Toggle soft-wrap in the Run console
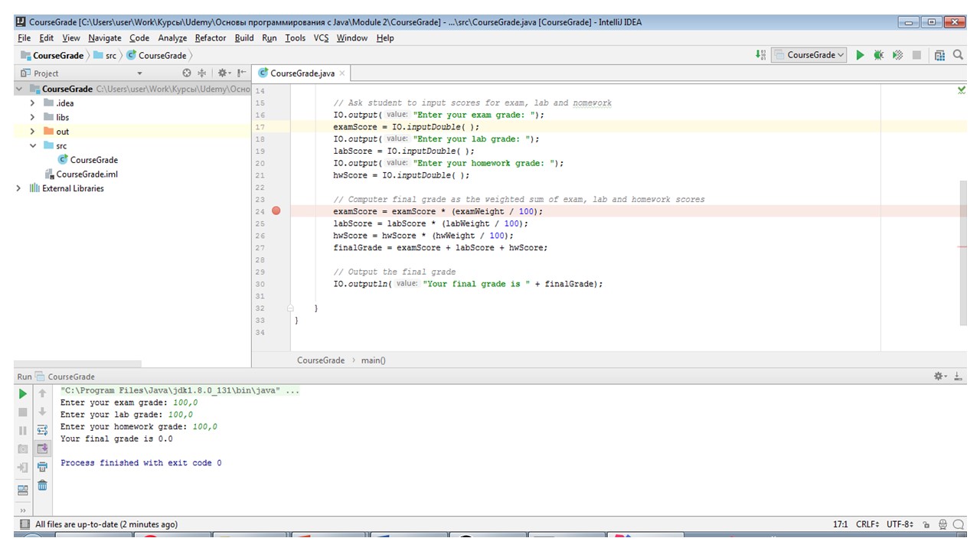 tap(43, 430)
